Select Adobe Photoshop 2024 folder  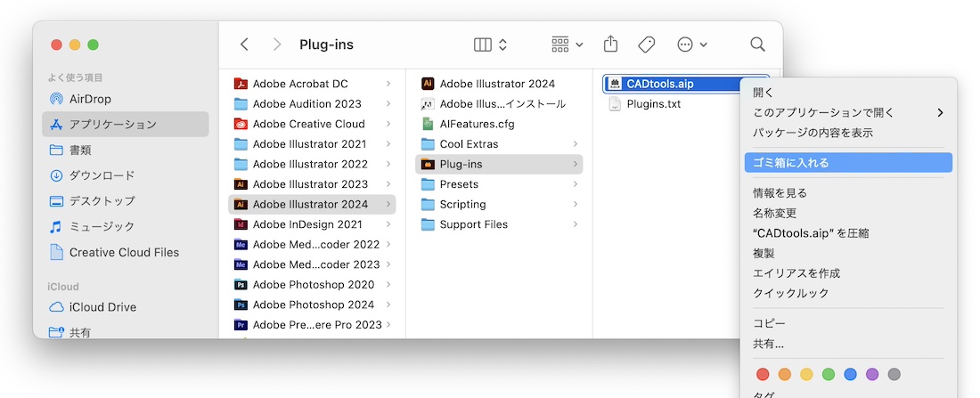(313, 305)
